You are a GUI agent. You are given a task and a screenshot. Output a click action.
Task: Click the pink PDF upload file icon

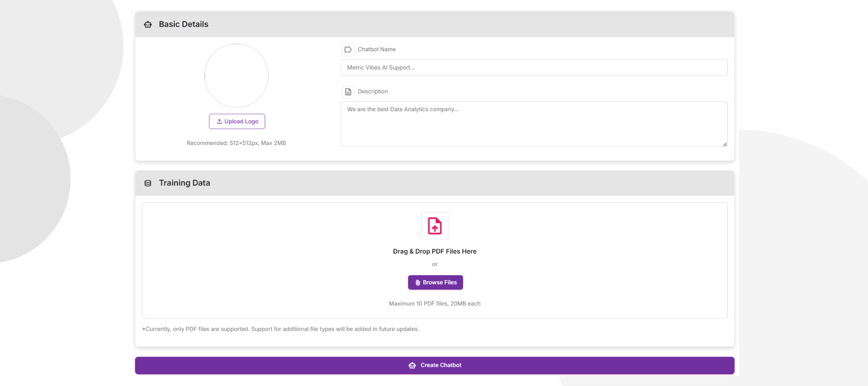[434, 226]
